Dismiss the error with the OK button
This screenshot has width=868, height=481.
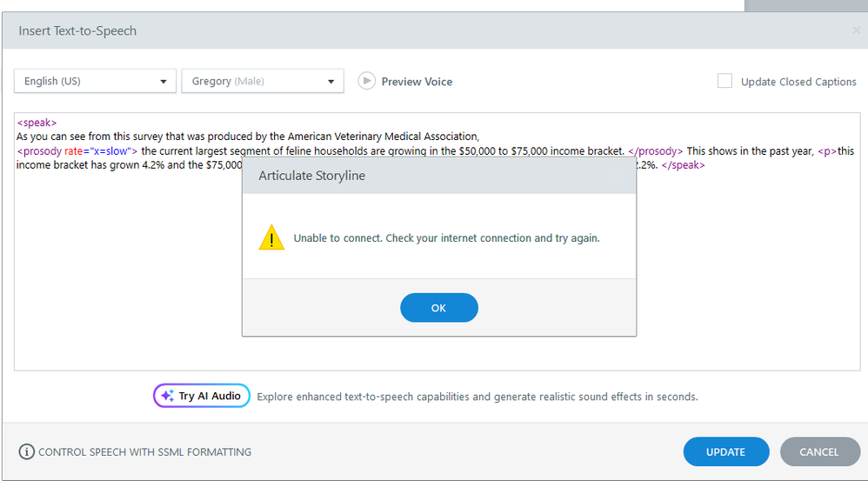point(439,308)
